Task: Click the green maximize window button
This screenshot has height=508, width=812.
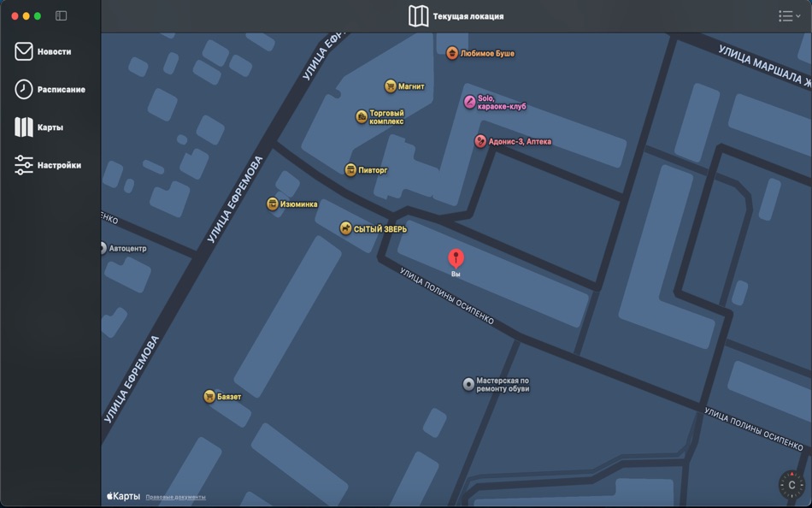Action: [38, 16]
